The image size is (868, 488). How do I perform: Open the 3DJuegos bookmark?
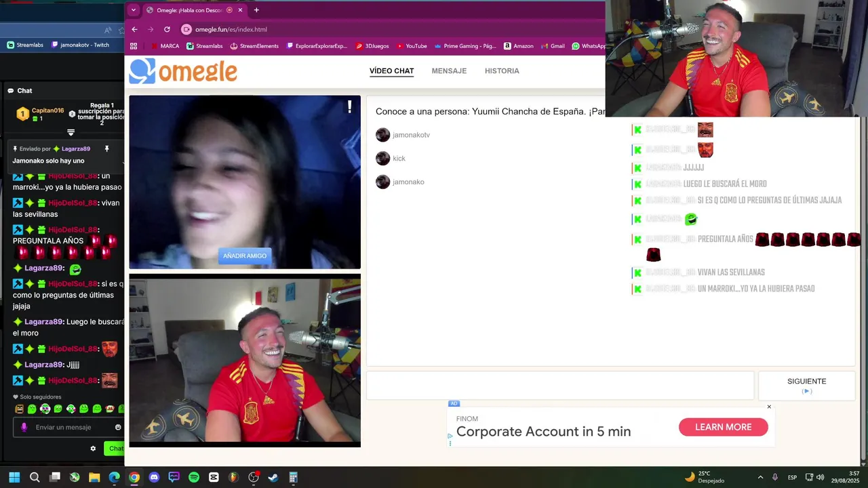coord(372,46)
